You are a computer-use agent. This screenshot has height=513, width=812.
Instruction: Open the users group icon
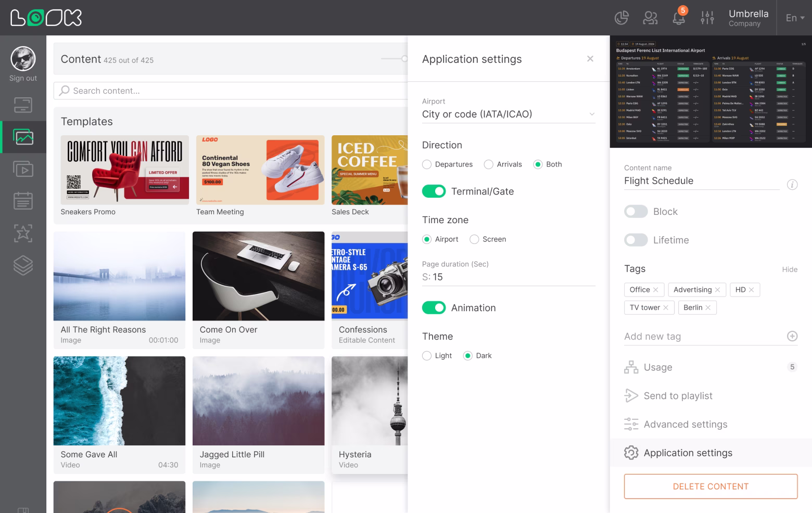[650, 18]
